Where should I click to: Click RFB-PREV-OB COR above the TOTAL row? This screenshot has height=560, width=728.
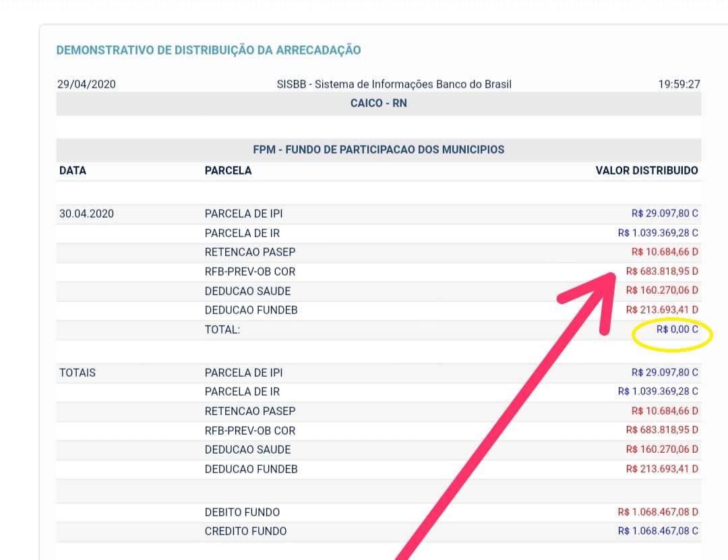click(250, 272)
